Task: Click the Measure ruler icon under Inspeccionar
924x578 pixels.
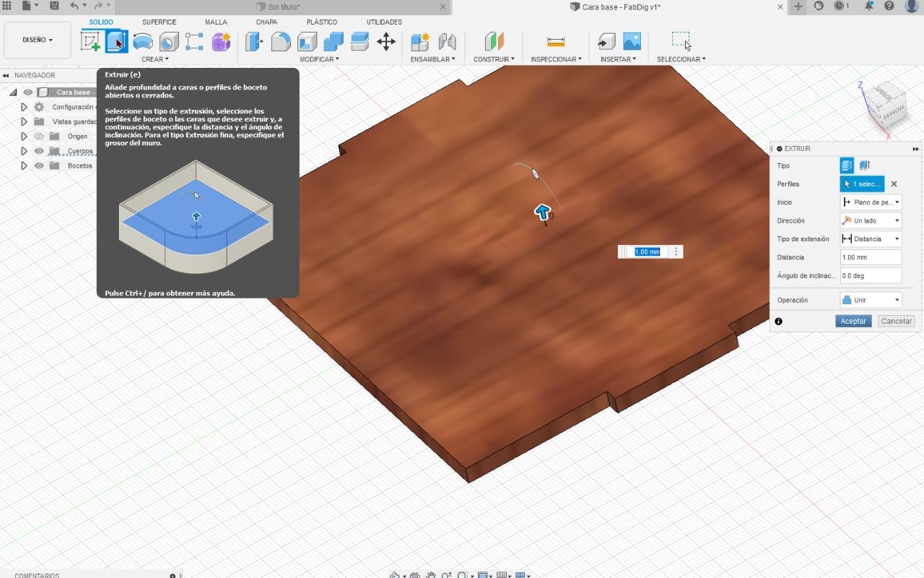Action: click(556, 41)
